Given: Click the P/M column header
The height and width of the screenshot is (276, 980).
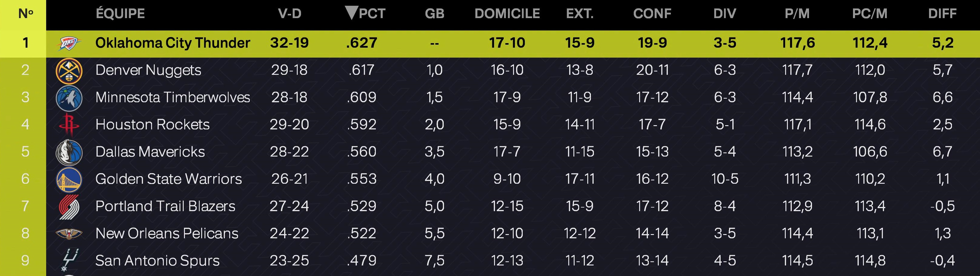Looking at the screenshot, I should [797, 14].
